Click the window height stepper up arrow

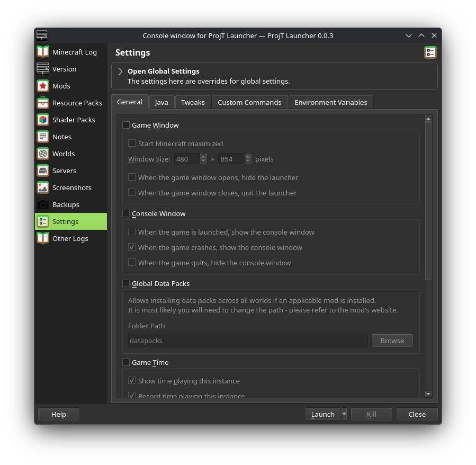click(x=248, y=156)
